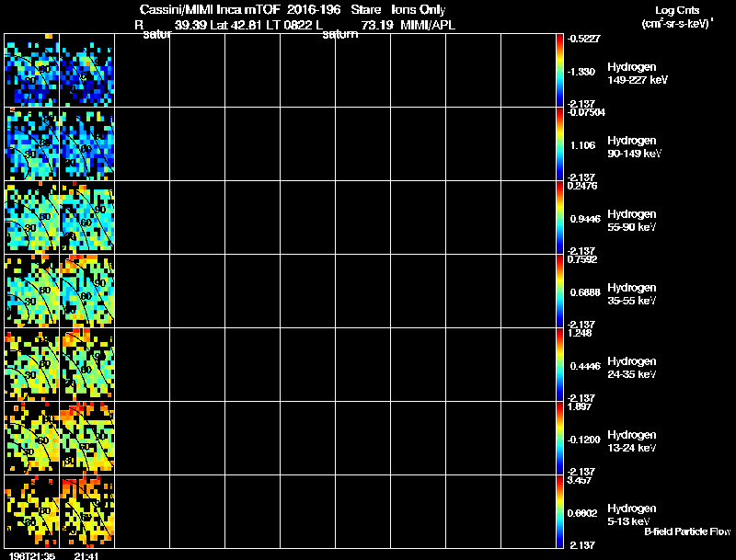Select the 90-149 keV image at 21:36
Image resolution: width=736 pixels, height=560 pixels.
pos(32,144)
